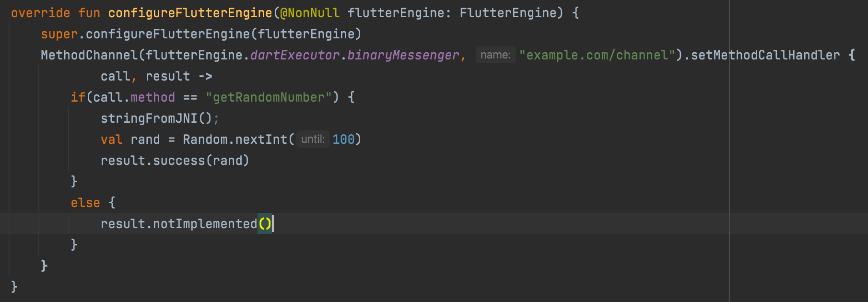Click setMethodCallHandler method name

click(765, 55)
